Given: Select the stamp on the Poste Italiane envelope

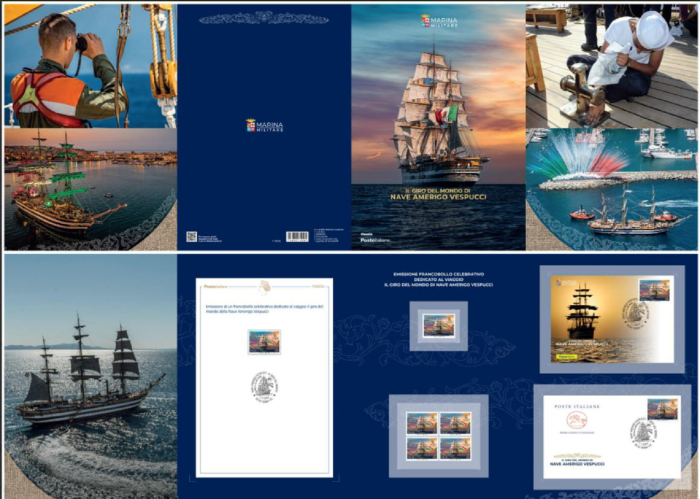Looking at the screenshot, I should coord(663,409).
